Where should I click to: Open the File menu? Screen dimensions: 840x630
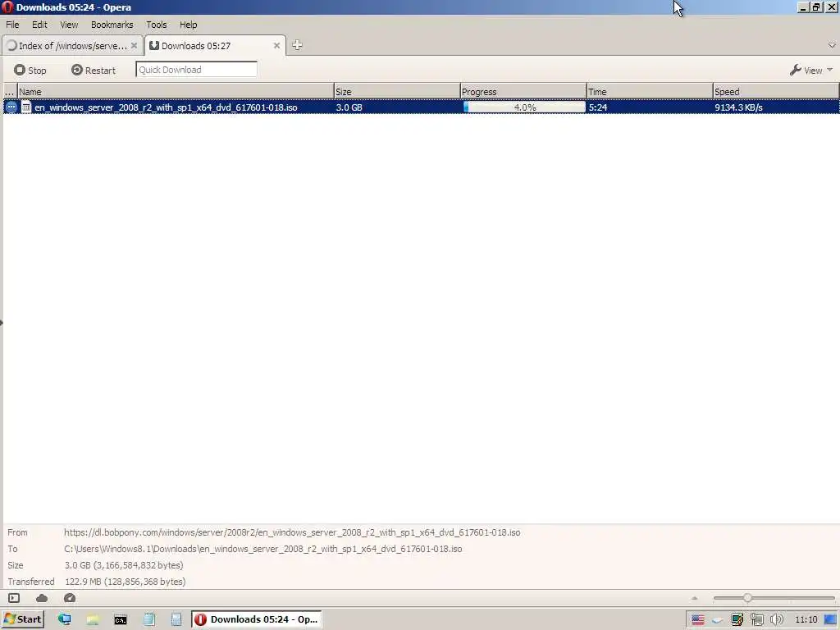coord(12,25)
